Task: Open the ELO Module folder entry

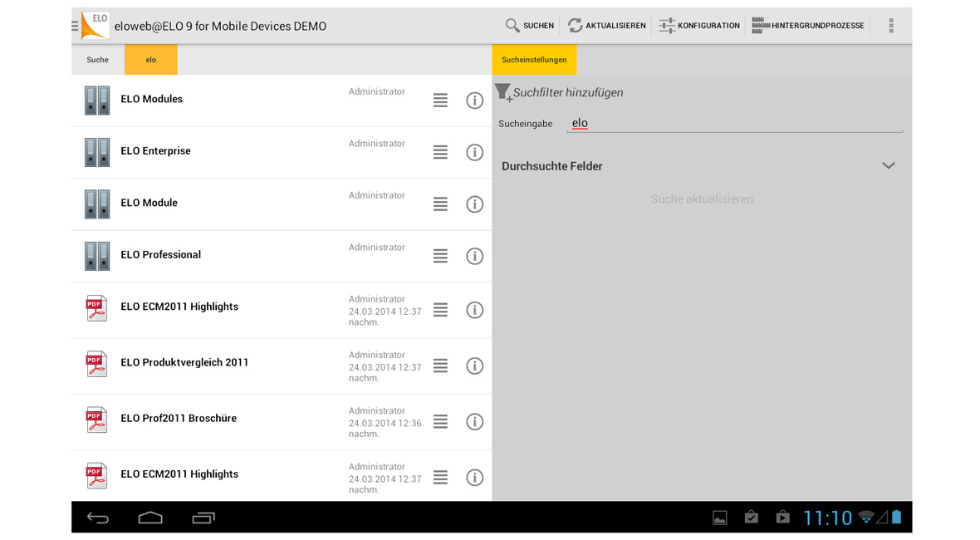Action: click(x=149, y=204)
